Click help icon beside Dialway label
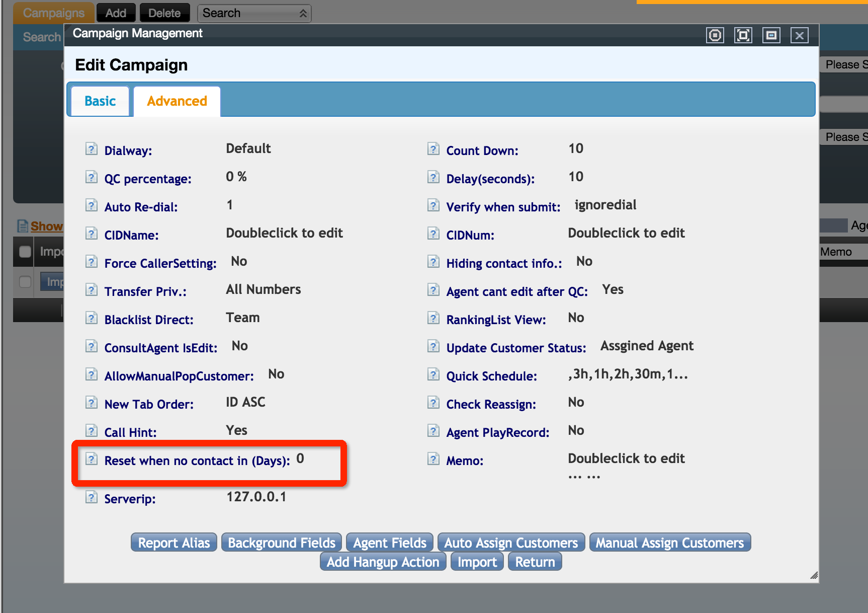Image resolution: width=868 pixels, height=613 pixels. 91,149
